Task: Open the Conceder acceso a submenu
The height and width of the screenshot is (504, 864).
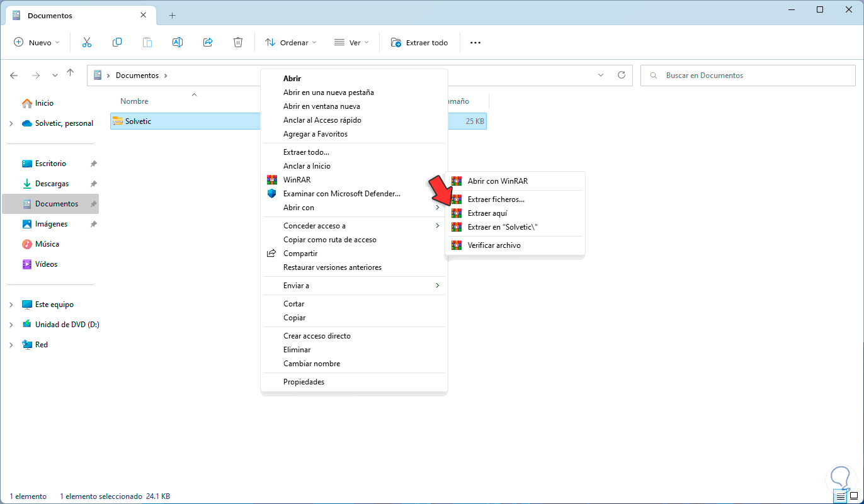Action: pyautogui.click(x=354, y=226)
